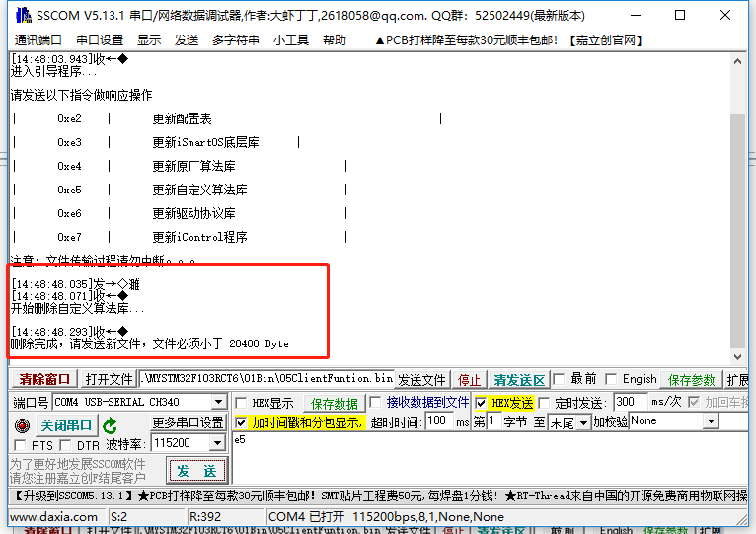Screen dimensions: 756x534
Task: Click the 扩展 button
Action: click(x=737, y=380)
